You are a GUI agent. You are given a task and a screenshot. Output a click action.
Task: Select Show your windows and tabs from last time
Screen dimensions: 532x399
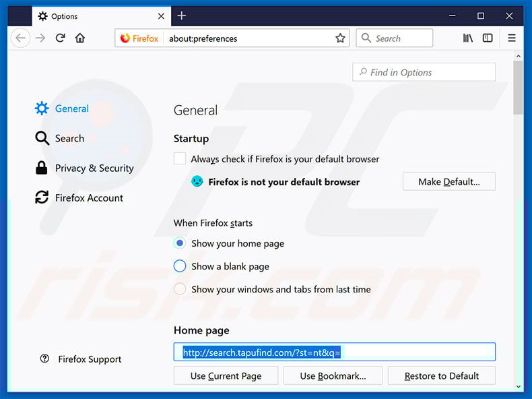180,289
